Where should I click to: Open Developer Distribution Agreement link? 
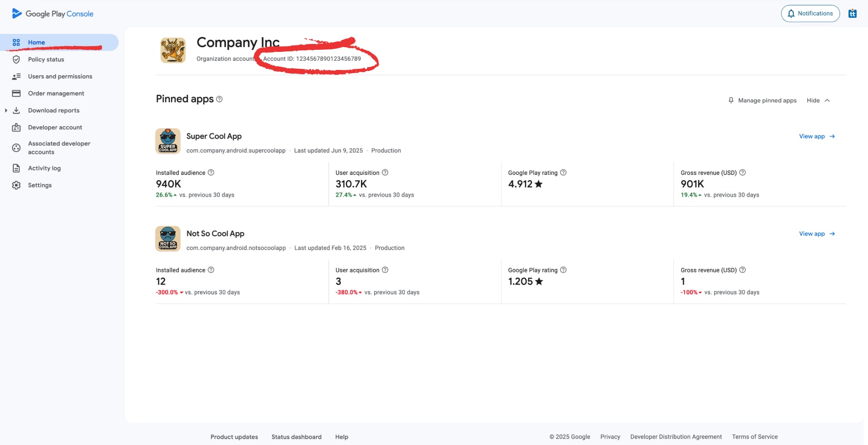pyautogui.click(x=676, y=437)
